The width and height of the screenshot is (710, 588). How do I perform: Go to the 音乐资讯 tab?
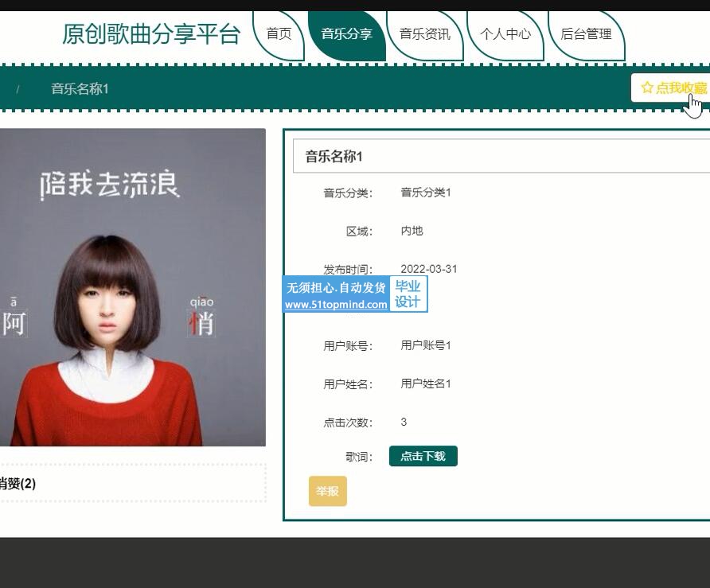coord(425,34)
